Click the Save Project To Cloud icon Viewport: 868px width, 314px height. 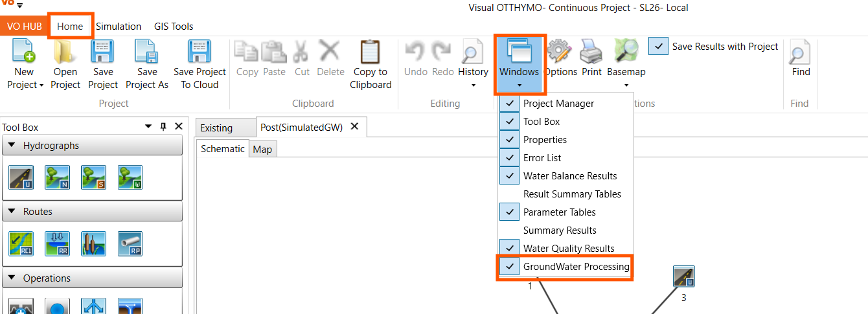(200, 52)
